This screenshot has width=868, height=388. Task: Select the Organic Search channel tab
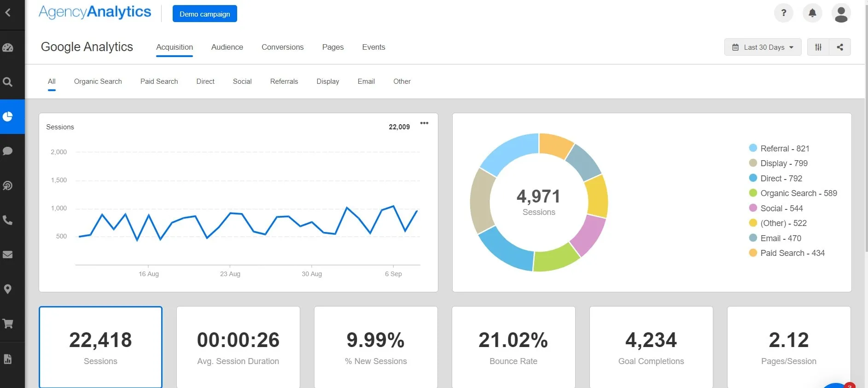(x=98, y=81)
